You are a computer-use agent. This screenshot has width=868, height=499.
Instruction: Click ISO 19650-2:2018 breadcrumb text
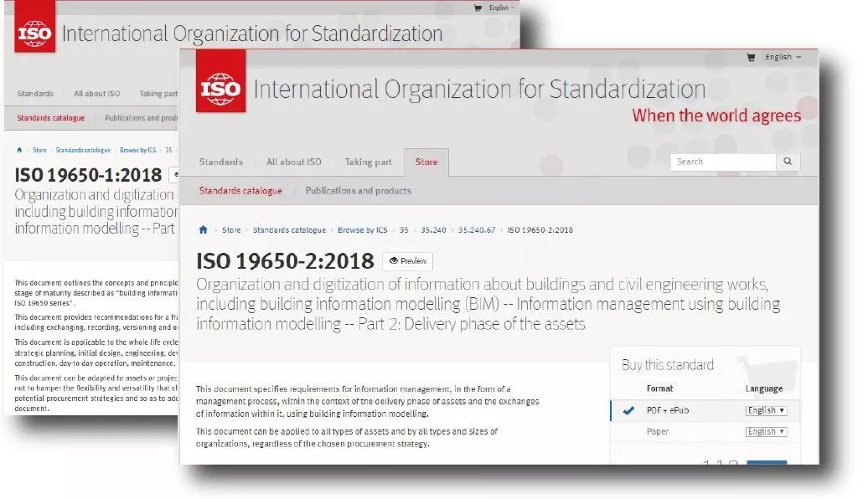coord(540,229)
